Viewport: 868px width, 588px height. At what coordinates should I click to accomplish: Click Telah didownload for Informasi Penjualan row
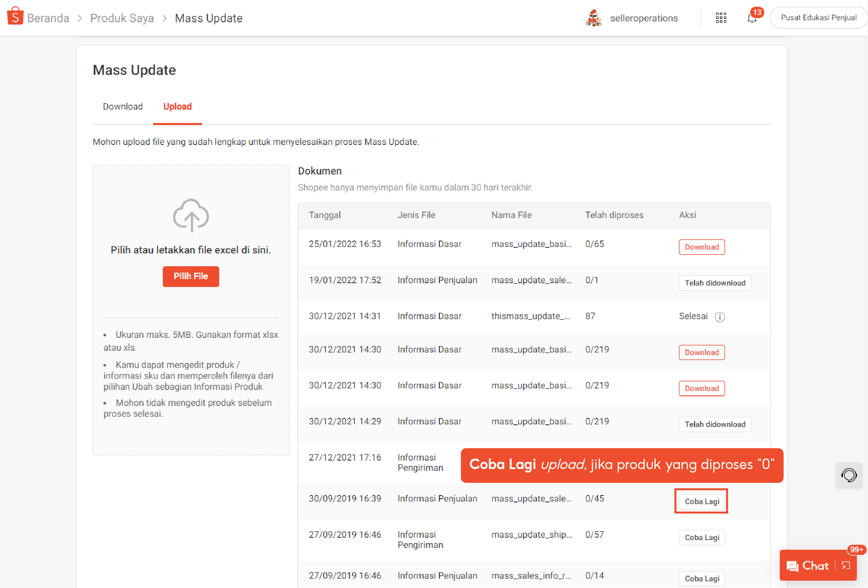pos(715,283)
